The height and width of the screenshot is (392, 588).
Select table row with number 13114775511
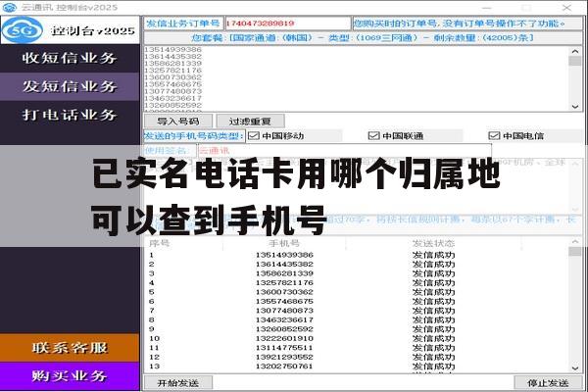coord(357,348)
